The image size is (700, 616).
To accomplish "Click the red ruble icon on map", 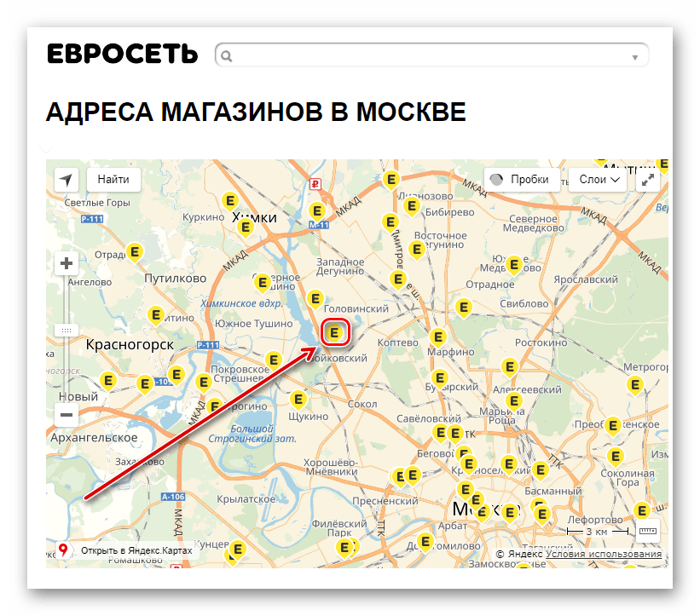I will point(315,184).
